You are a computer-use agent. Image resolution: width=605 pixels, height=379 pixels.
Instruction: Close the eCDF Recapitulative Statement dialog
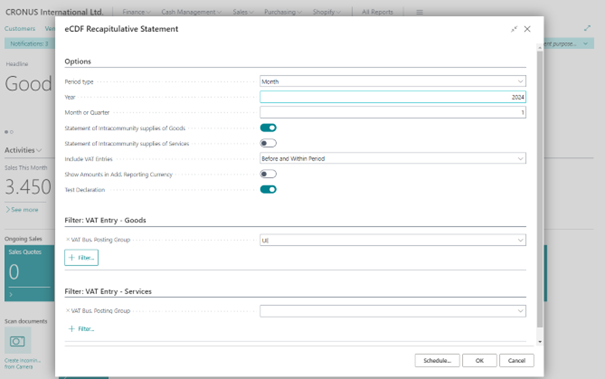point(527,29)
